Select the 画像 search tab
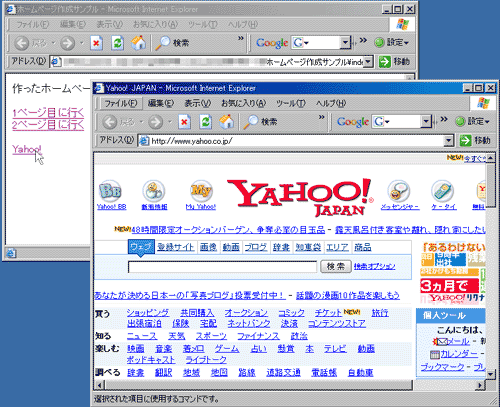Image resolution: width=500 pixels, height=407 pixels. coord(208,247)
